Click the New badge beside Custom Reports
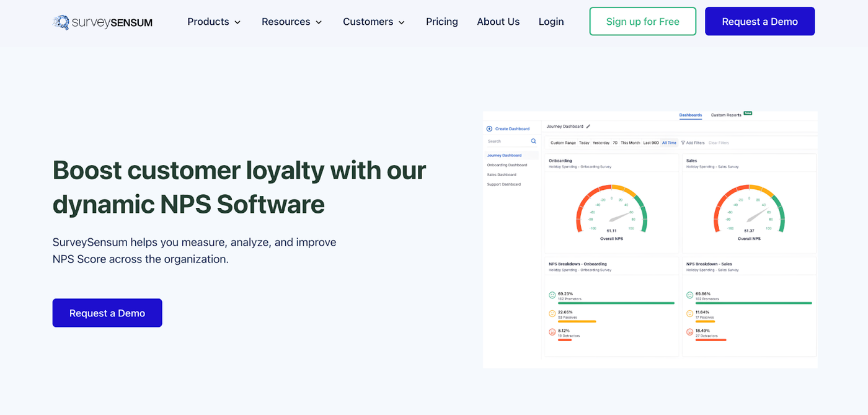The width and height of the screenshot is (868, 415). (x=748, y=114)
